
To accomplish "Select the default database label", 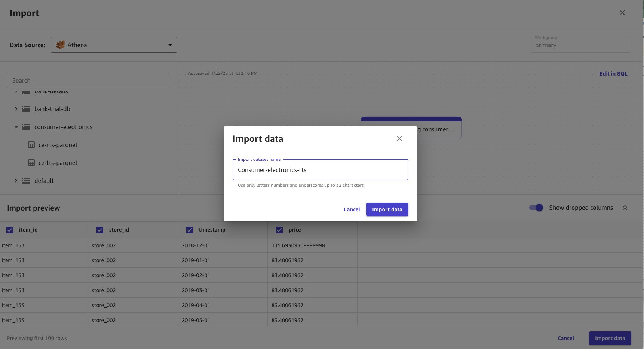I will 44,181.
